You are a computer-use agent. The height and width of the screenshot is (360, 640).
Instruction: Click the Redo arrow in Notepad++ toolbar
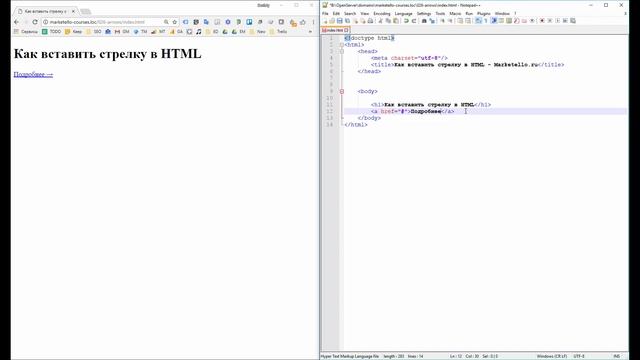(414, 21)
